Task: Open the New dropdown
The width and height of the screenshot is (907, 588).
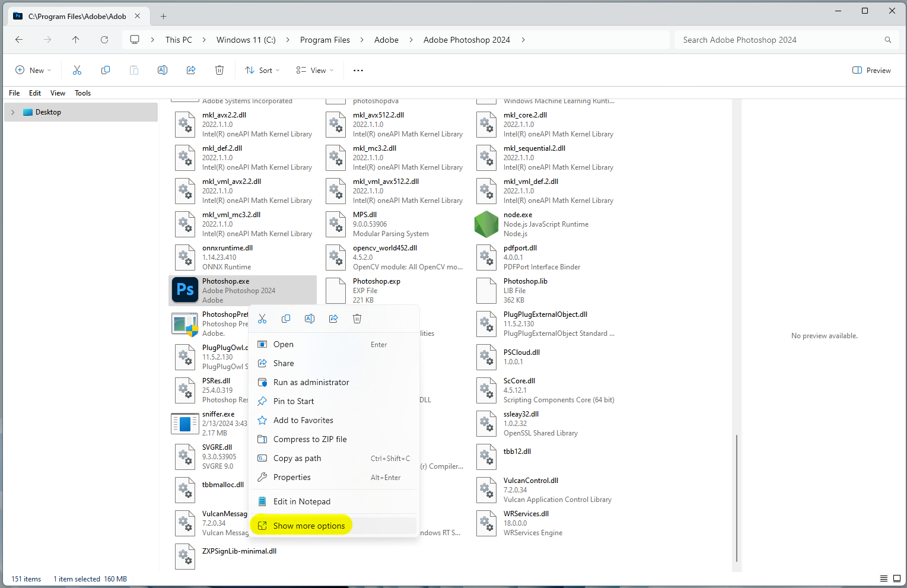Action: 33,69
